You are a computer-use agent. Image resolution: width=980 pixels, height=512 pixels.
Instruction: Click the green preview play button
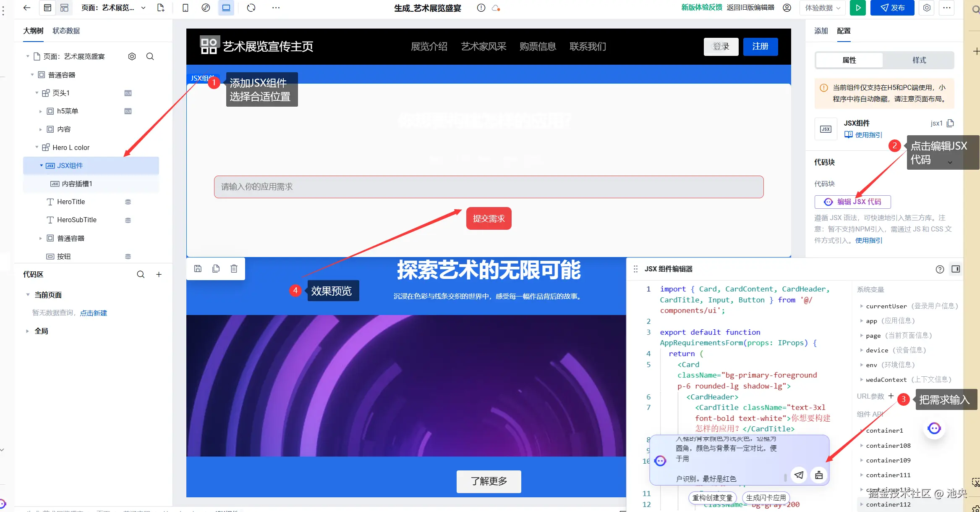857,8
